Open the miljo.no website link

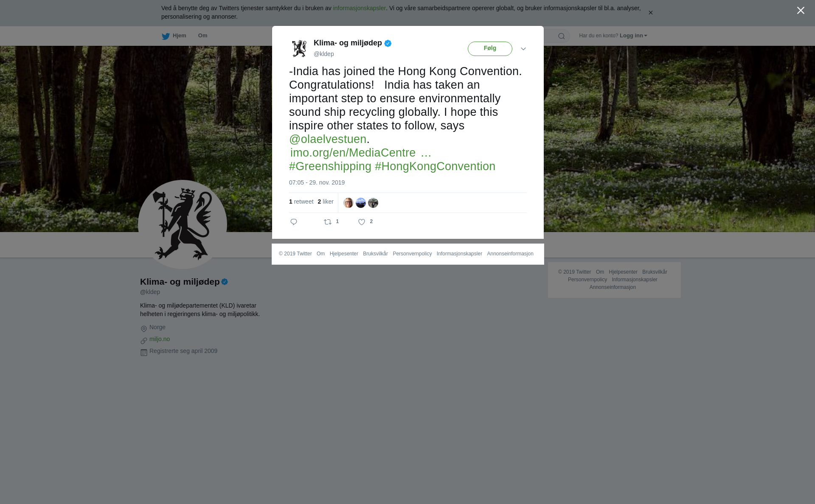[160, 339]
